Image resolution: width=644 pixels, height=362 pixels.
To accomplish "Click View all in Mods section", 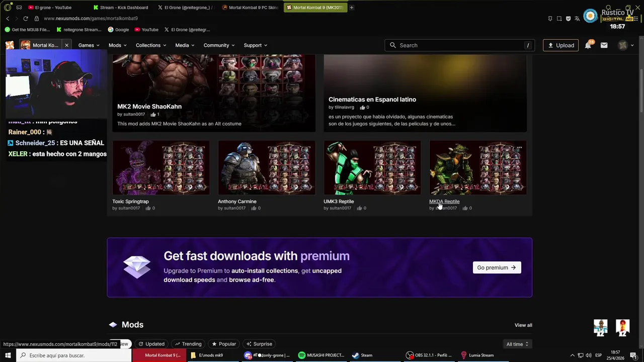I will (x=523, y=325).
